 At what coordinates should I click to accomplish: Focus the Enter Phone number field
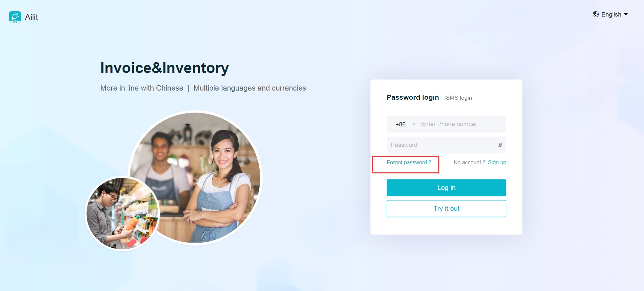(x=462, y=124)
